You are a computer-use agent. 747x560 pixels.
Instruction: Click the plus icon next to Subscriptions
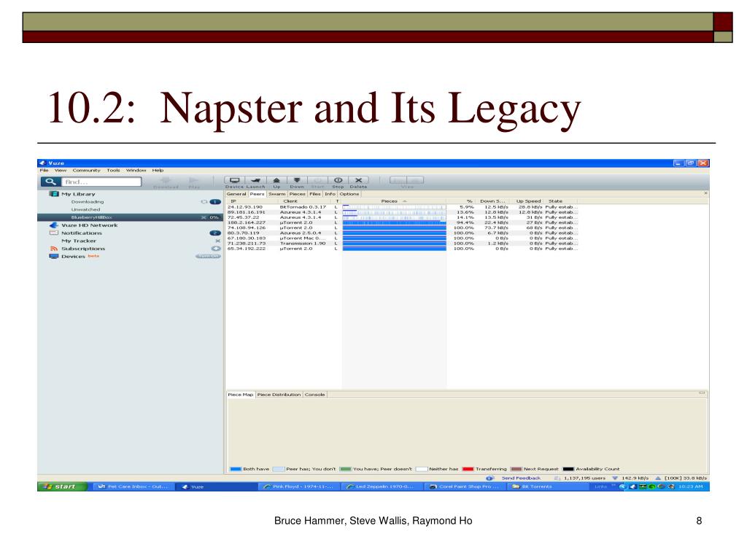216,249
